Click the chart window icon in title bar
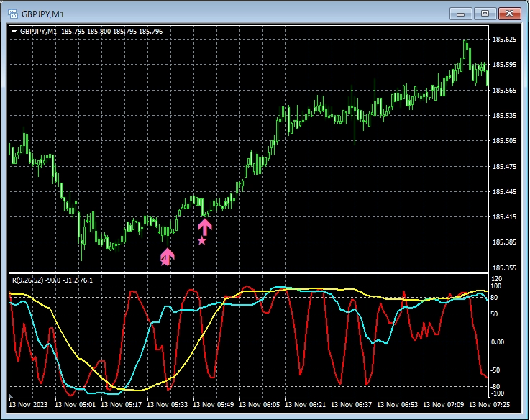 click(12, 13)
